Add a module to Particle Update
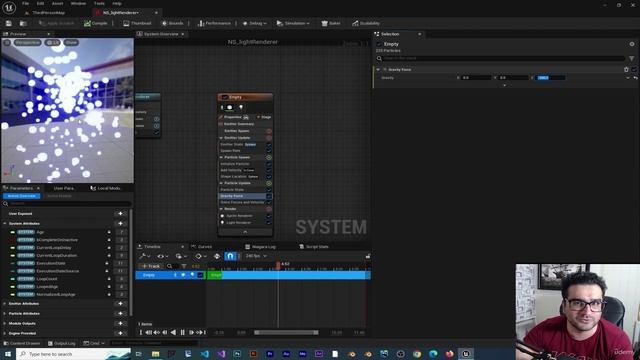 (269, 183)
